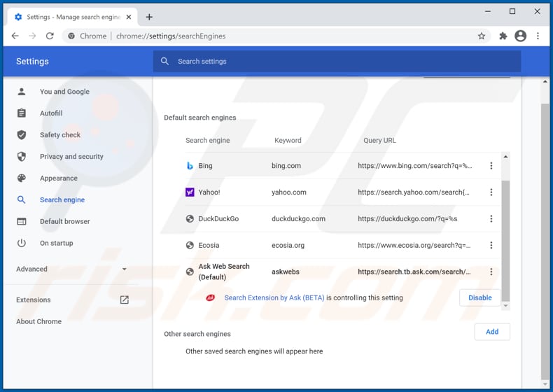Image resolution: width=553 pixels, height=392 pixels.
Task: Click the Appearance palette icon
Action: coord(22,178)
